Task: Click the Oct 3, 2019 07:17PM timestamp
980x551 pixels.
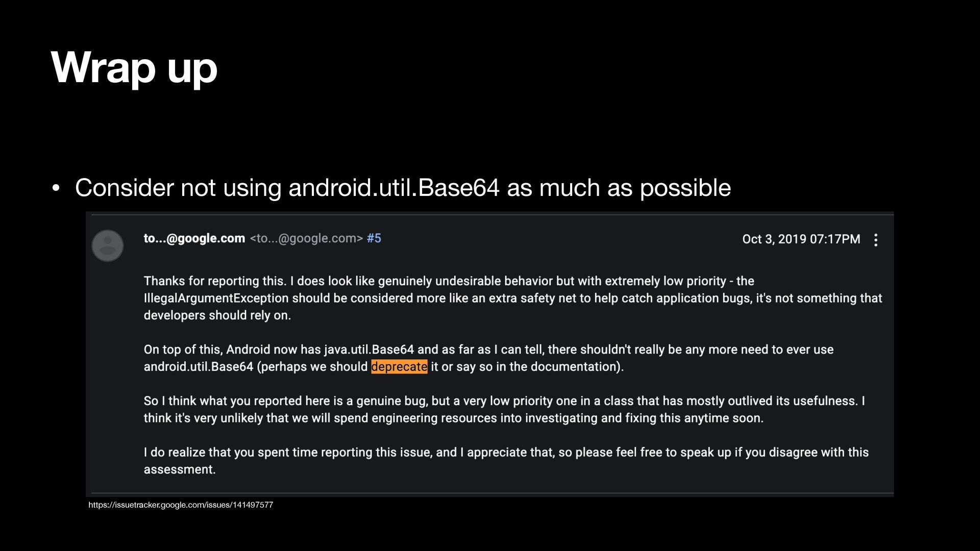Action: click(801, 239)
